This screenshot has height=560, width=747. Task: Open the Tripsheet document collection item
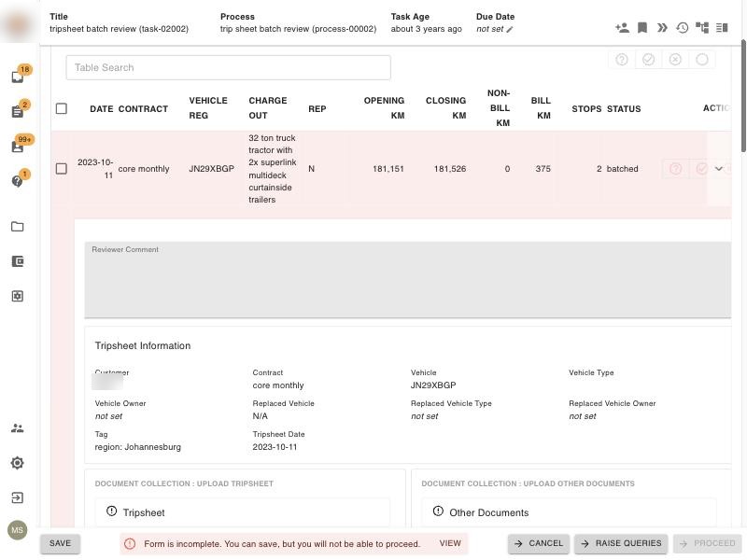243,512
